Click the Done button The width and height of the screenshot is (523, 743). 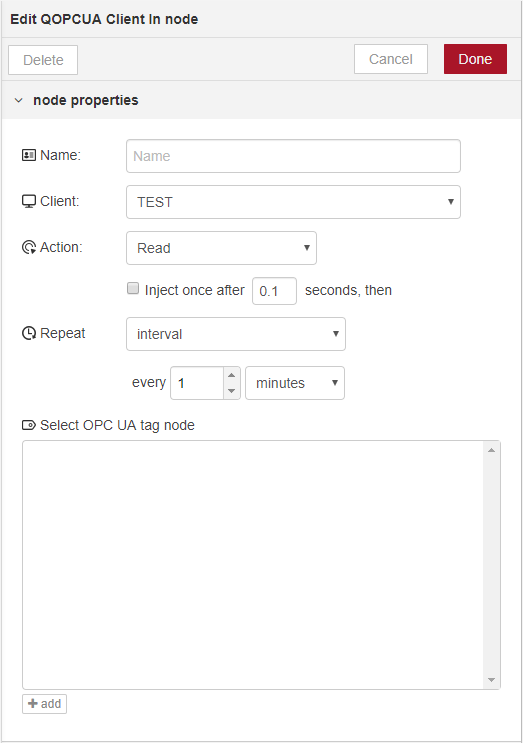point(475,59)
